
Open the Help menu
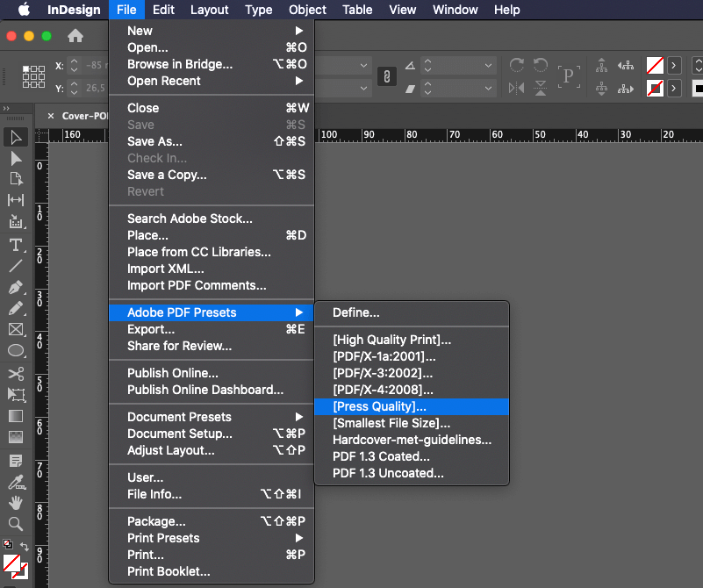click(x=507, y=10)
